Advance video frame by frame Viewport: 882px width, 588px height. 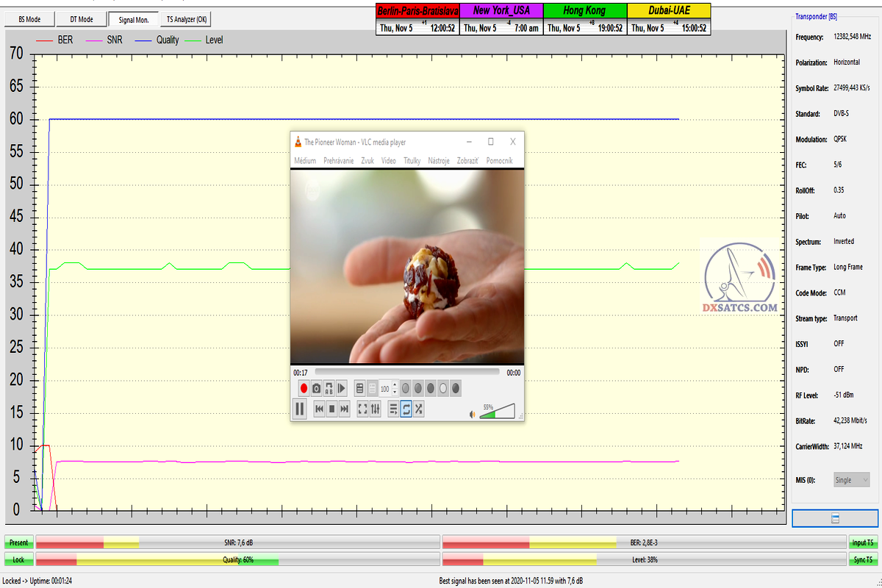point(342,388)
